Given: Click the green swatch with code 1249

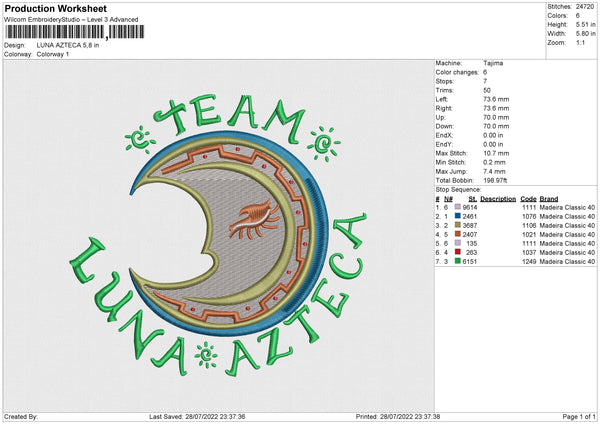Looking at the screenshot, I should (457, 261).
